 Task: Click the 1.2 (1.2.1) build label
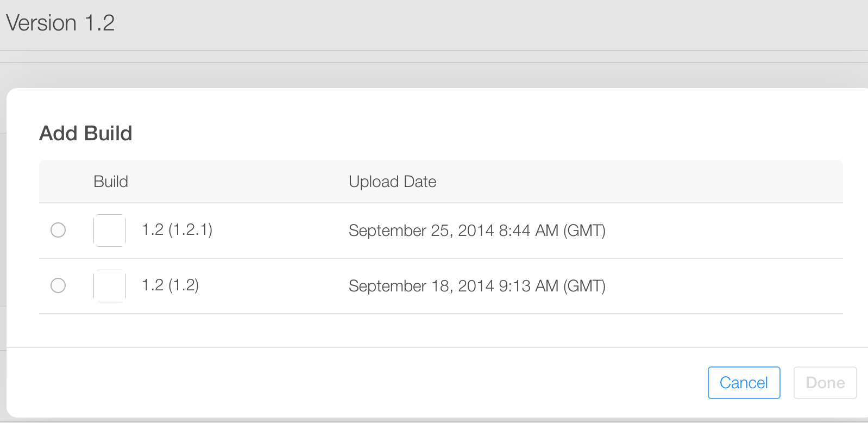tap(177, 230)
